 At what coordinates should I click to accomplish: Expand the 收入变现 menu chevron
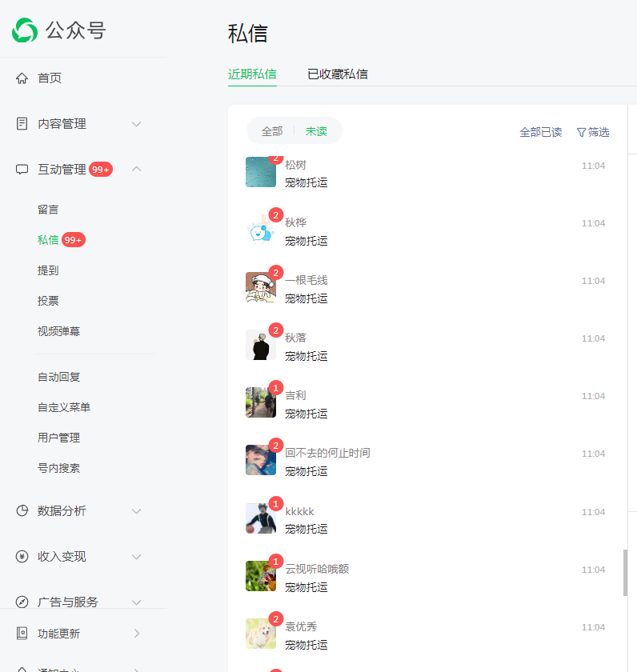coord(136,557)
